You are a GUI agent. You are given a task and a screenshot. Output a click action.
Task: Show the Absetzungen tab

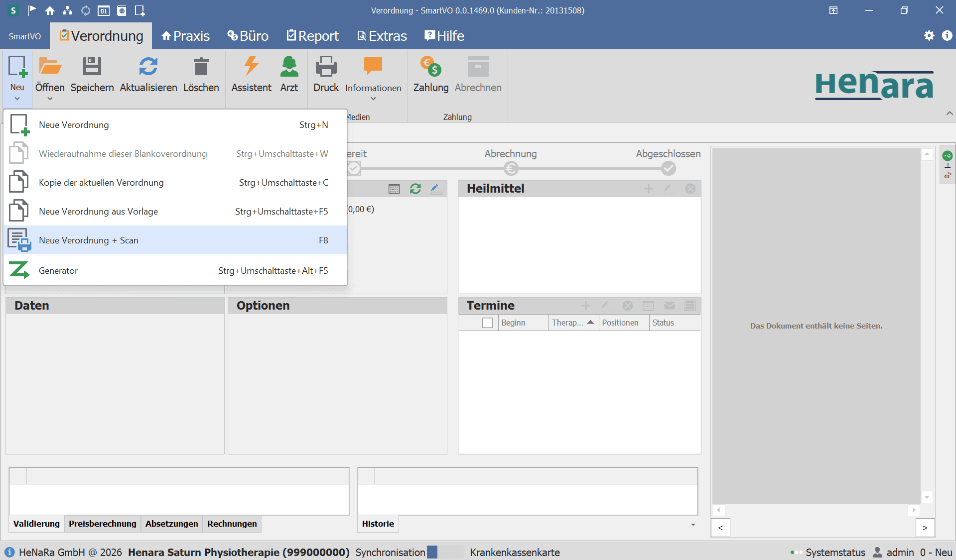172,524
